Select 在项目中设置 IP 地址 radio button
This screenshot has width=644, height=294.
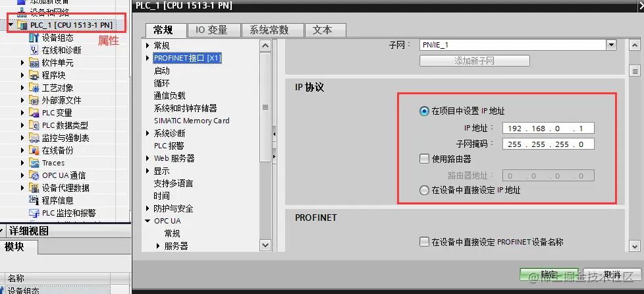point(424,111)
